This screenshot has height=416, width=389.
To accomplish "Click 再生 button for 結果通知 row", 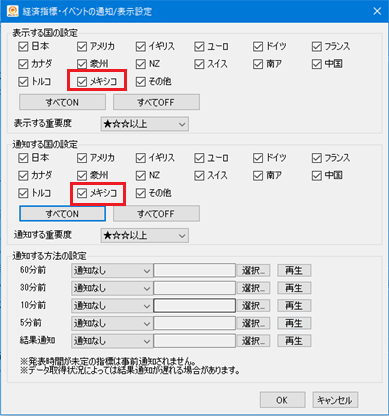I will (294, 341).
